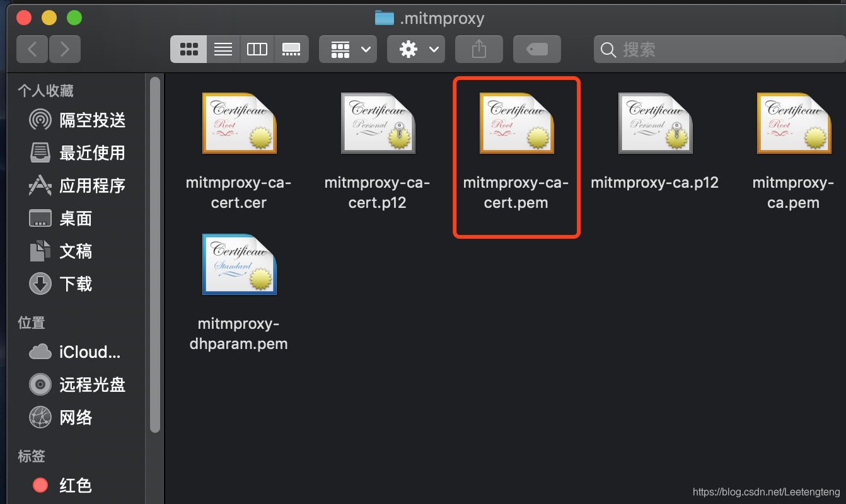
Task: Click the mitmproxy-ca-cert.cer file name
Action: click(239, 193)
